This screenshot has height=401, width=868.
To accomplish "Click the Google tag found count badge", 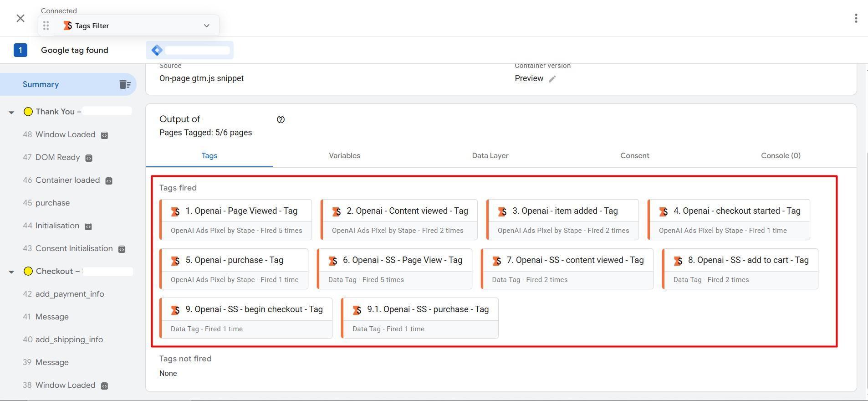I will click(x=20, y=50).
